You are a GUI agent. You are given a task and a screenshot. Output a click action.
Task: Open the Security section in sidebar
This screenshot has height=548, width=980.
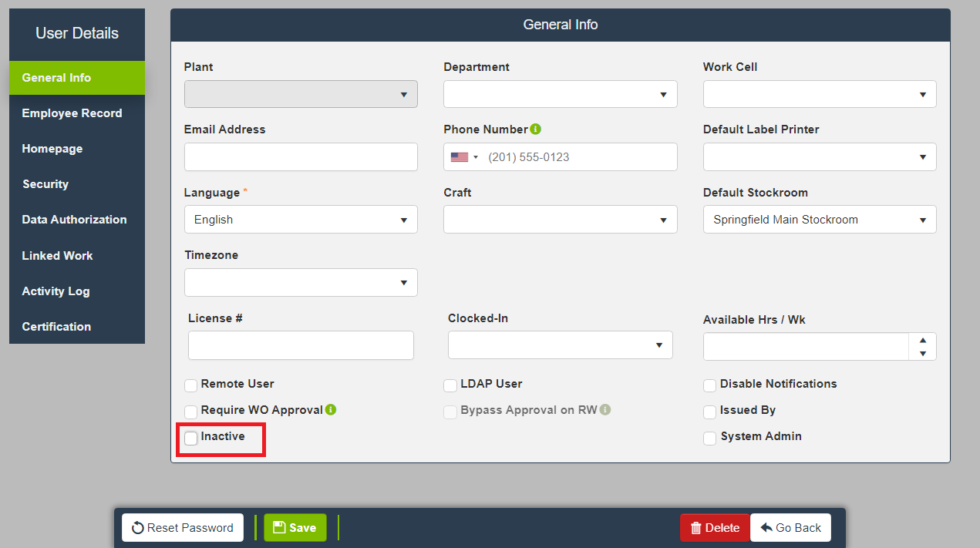coord(45,184)
